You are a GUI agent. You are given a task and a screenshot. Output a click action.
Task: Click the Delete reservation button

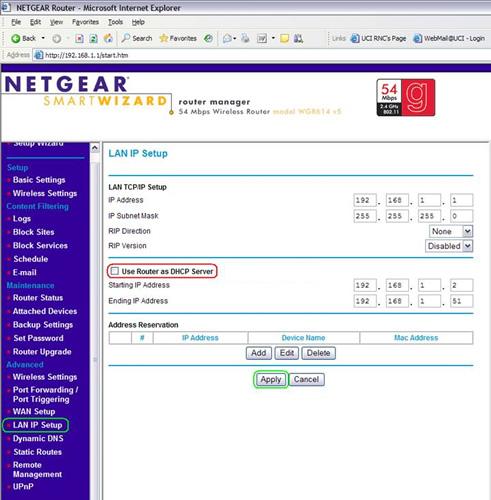[318, 353]
